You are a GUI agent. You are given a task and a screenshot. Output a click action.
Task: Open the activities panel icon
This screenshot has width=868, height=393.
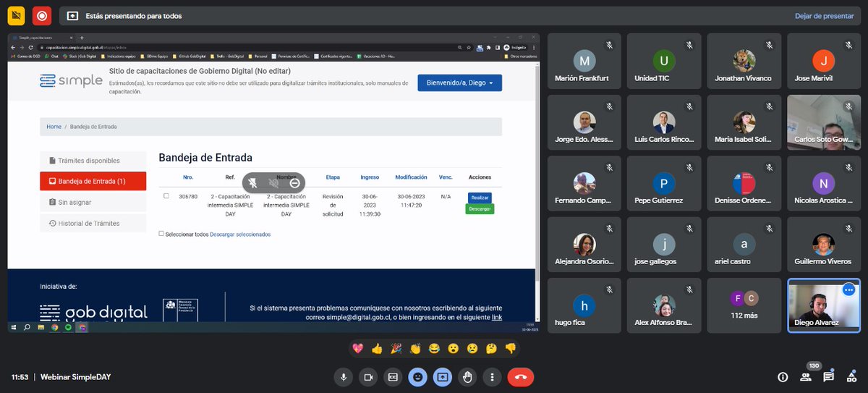[851, 377]
